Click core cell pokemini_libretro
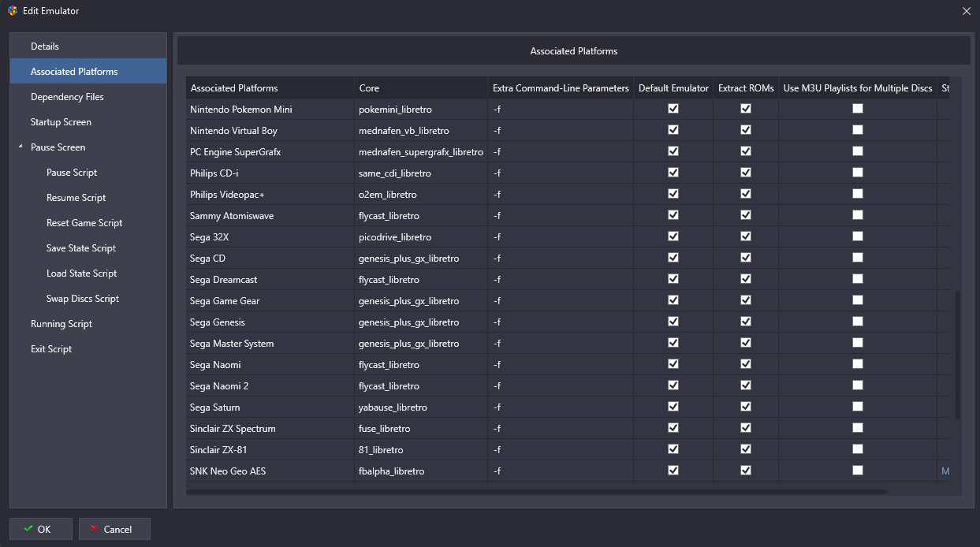Screen dimensions: 980x547 click(421, 109)
